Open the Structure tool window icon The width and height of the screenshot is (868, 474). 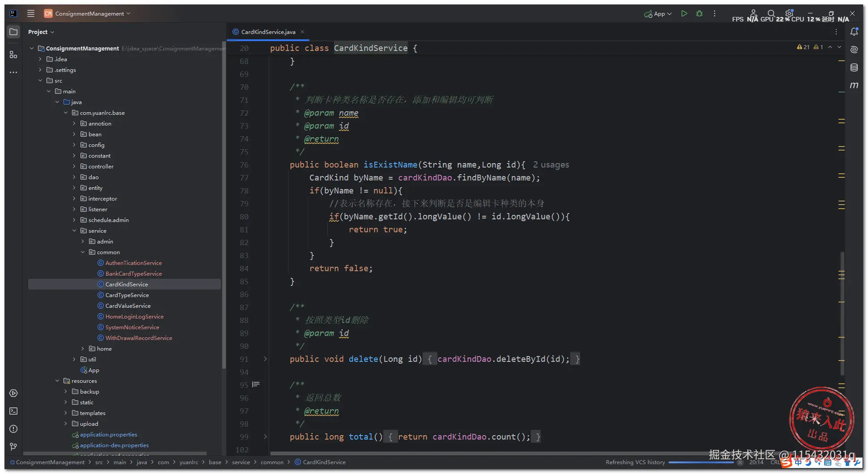(x=13, y=55)
